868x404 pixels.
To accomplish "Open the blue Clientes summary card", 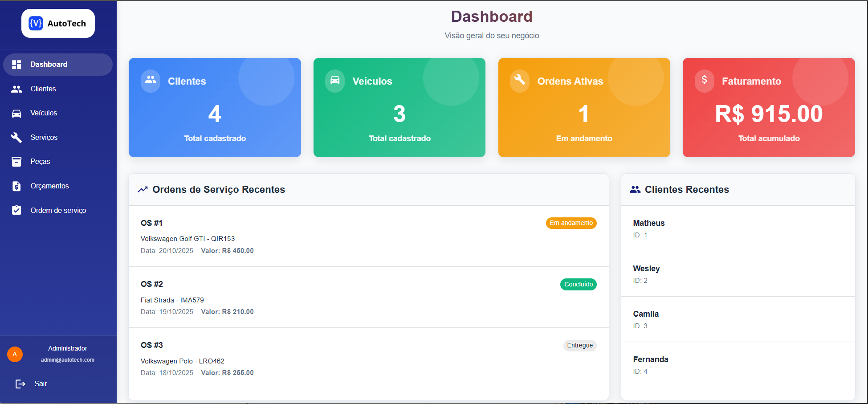I will click(215, 107).
